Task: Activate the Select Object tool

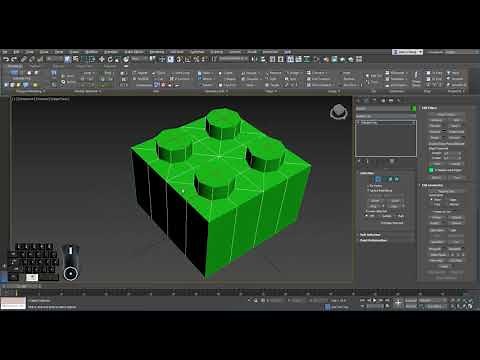Action: coord(68,59)
